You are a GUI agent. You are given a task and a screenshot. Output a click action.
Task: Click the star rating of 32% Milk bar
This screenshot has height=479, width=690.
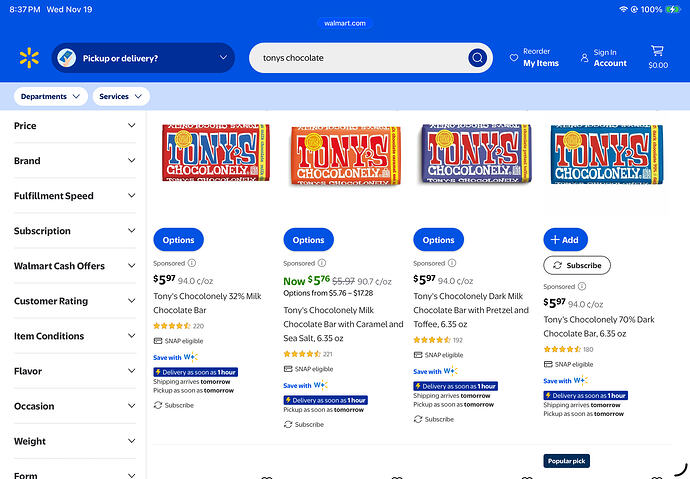coord(170,326)
